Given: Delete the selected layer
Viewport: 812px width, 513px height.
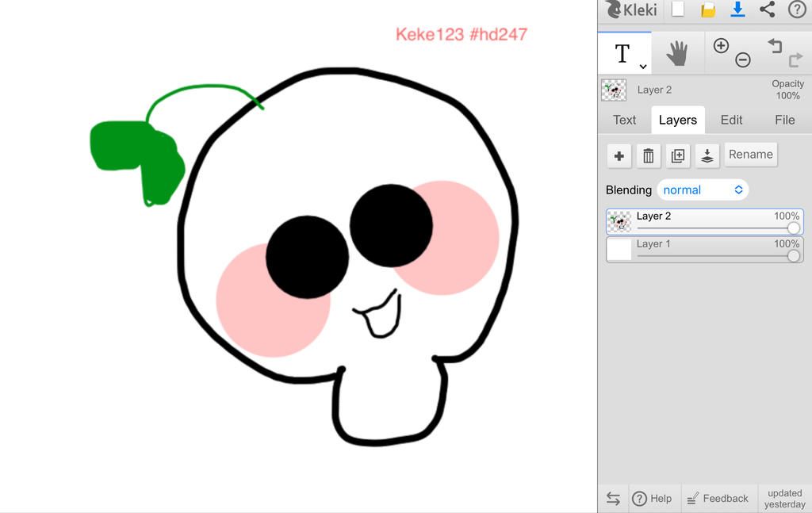Looking at the screenshot, I should pyautogui.click(x=649, y=155).
